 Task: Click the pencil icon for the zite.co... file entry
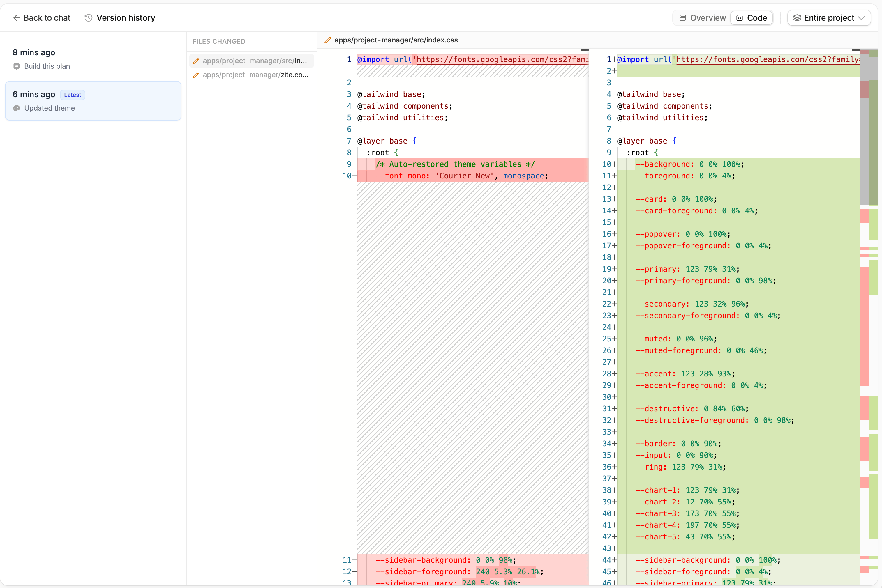click(x=196, y=75)
